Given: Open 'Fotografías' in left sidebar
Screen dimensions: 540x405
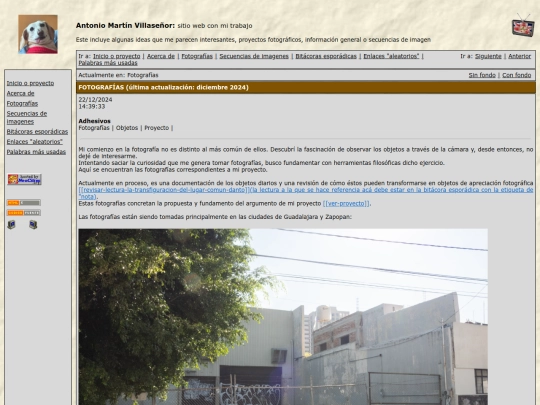Looking at the screenshot, I should click(22, 103).
